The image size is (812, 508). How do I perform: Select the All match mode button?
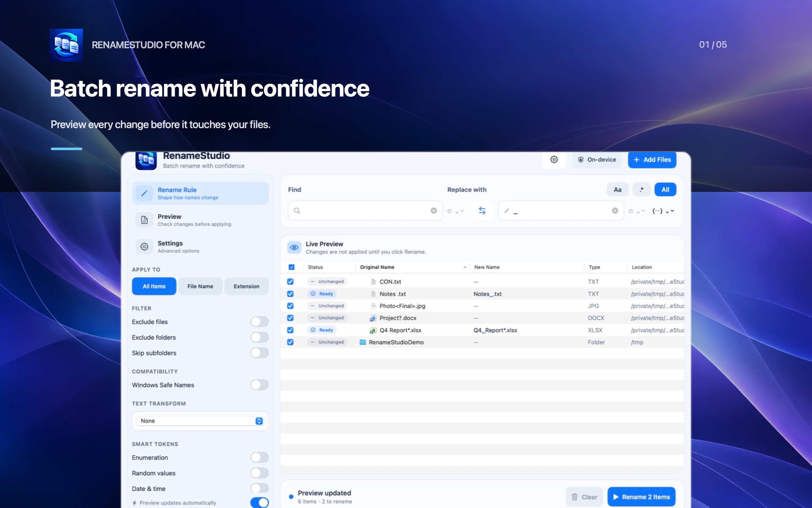665,189
